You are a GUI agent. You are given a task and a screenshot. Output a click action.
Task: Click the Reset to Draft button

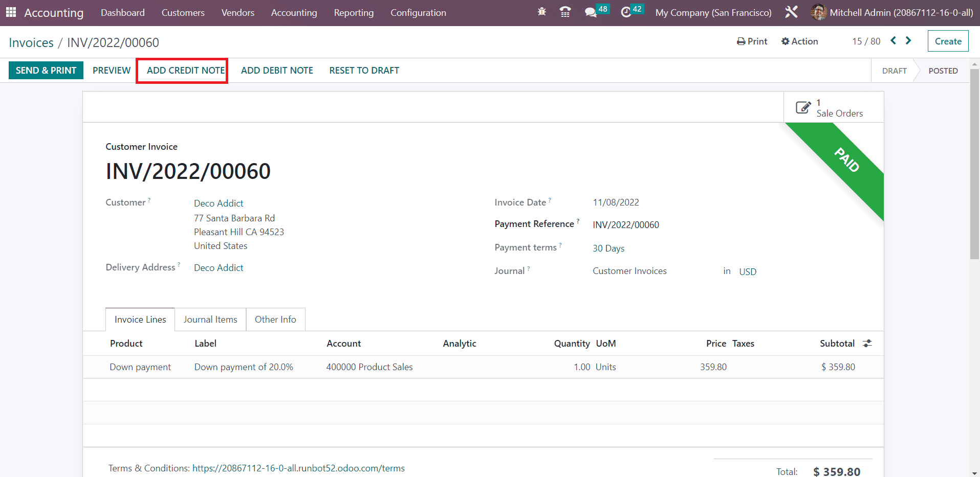(364, 71)
